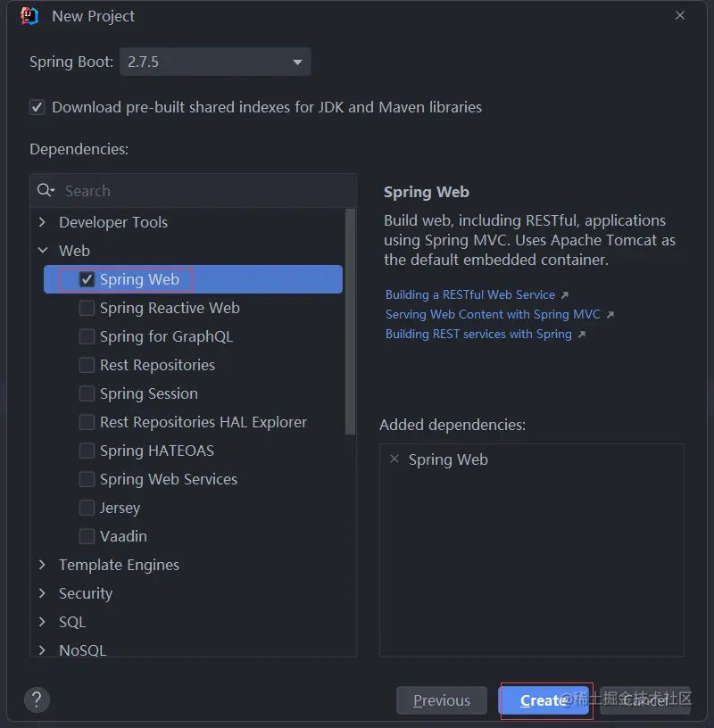Go back with the Previous button
714x728 pixels.
442,700
